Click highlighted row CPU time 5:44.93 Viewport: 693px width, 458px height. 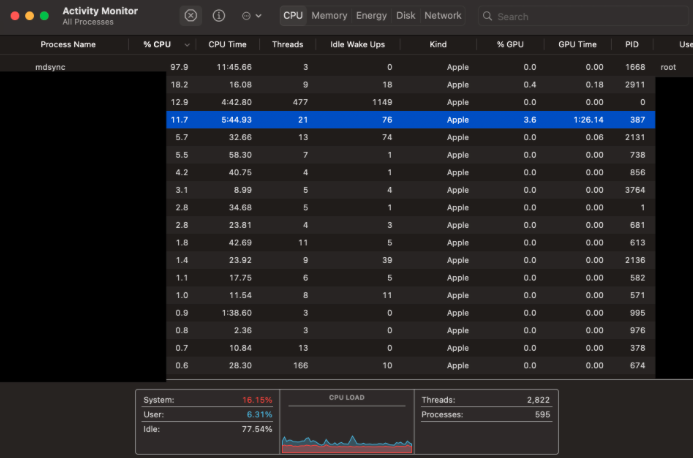[x=236, y=120]
